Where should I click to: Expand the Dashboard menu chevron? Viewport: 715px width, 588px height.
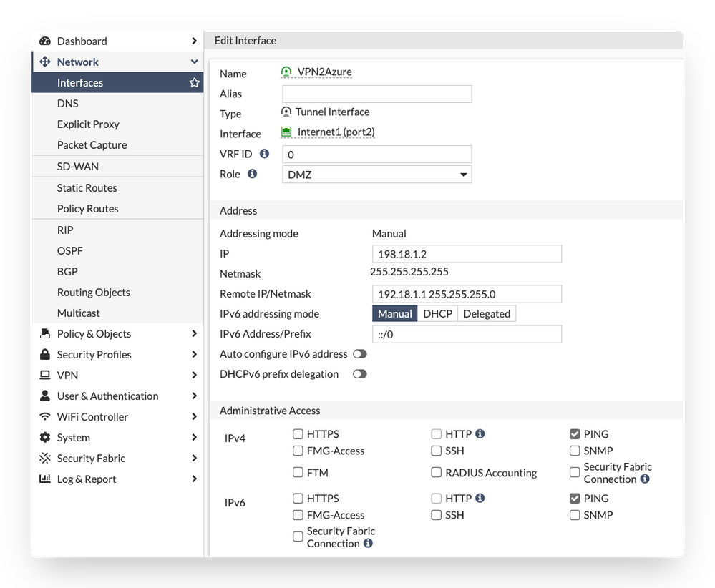(194, 41)
